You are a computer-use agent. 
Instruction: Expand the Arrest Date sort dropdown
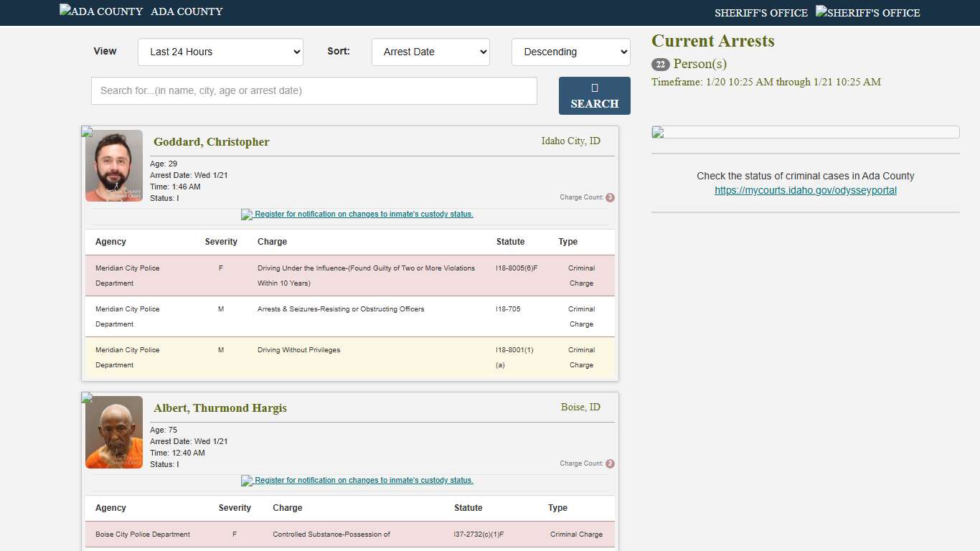[x=430, y=52]
